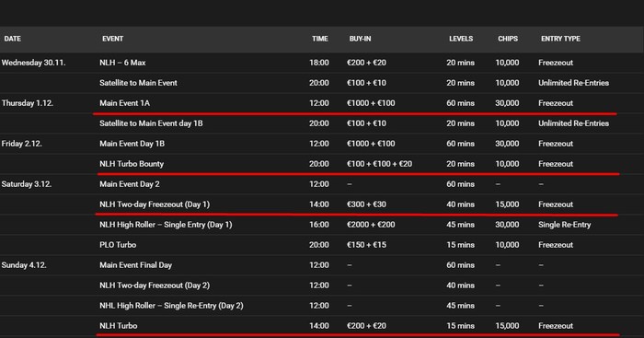Select the 60 mins level for Main Event Final Day
Viewport: 644px width, 338px height.
(x=460, y=265)
